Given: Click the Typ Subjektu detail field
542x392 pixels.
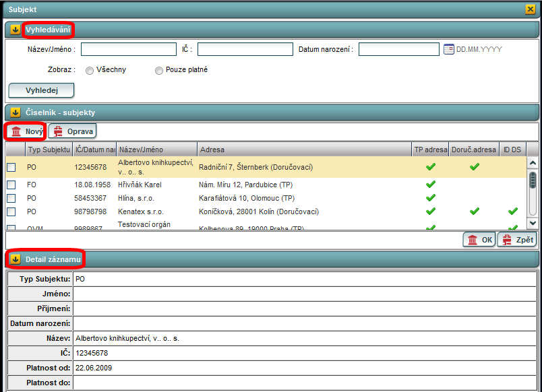Looking at the screenshot, I should pos(305,279).
